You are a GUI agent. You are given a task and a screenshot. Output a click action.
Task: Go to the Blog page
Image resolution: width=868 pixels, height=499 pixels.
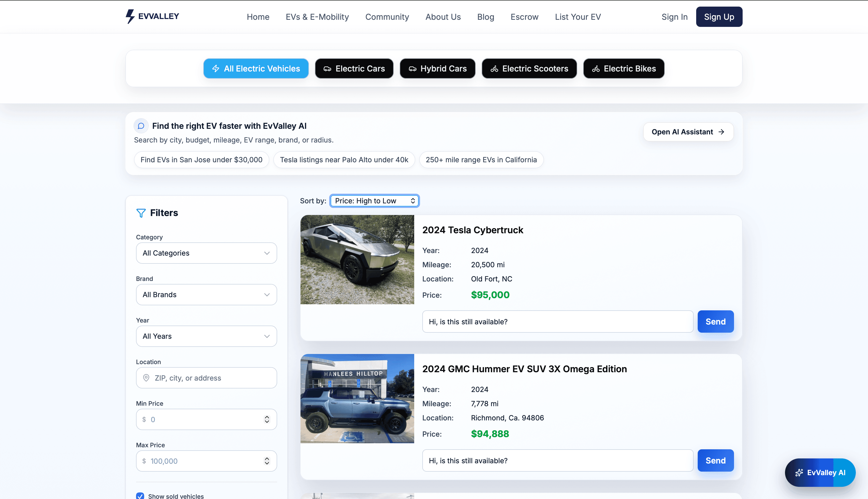486,16
